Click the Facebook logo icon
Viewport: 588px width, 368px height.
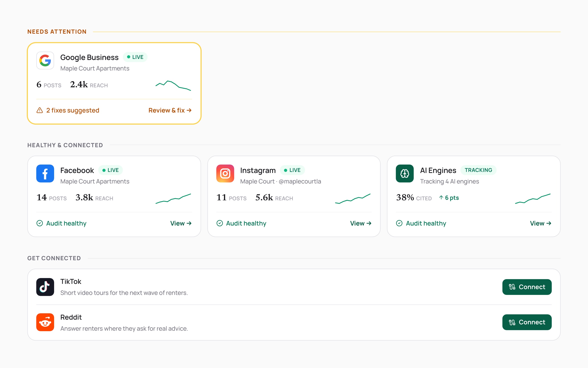[x=45, y=173]
